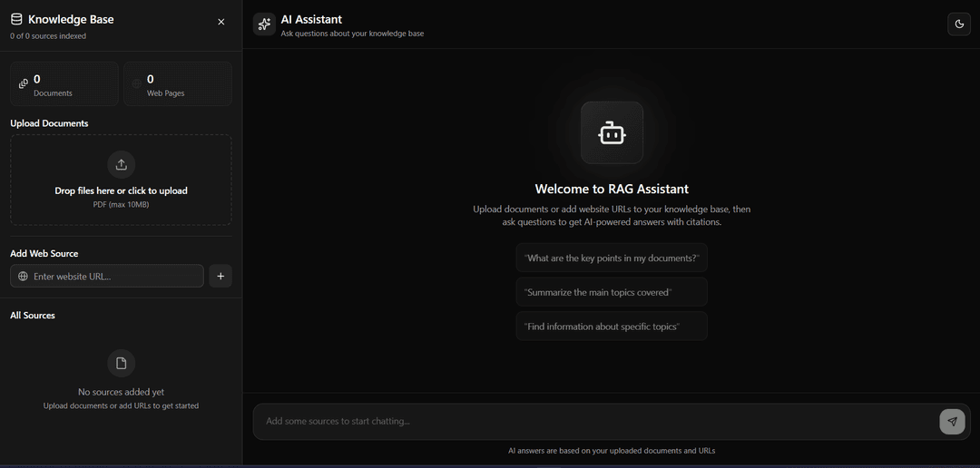Click the robot icon in welcome area

tap(612, 133)
